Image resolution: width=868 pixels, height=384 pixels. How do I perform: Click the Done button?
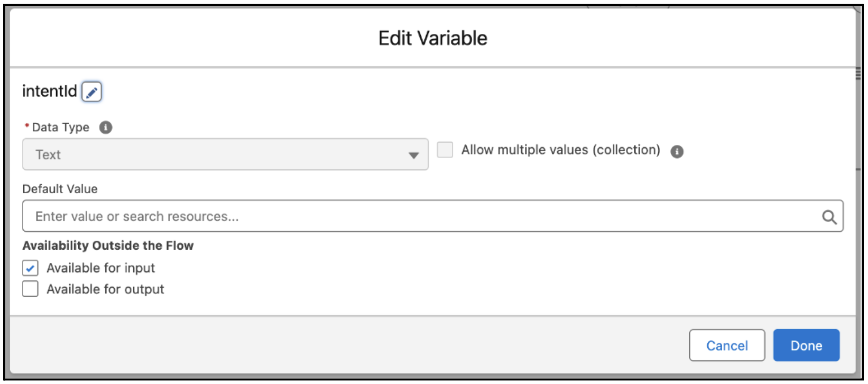pyautogui.click(x=806, y=345)
